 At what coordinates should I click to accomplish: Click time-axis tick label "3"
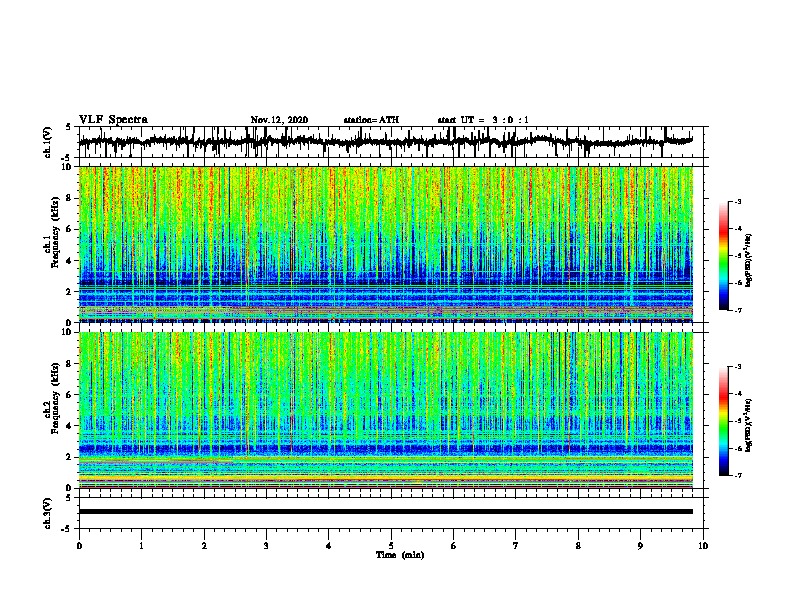point(266,545)
